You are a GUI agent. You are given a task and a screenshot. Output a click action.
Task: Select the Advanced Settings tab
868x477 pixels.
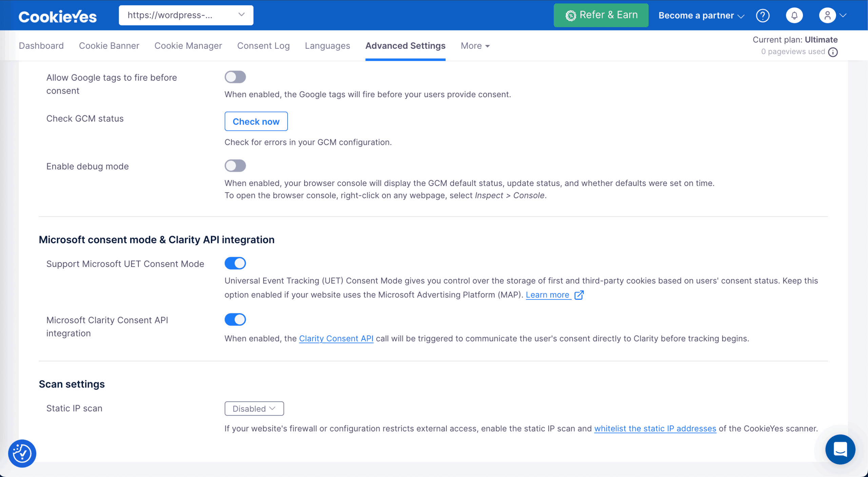[x=405, y=46]
